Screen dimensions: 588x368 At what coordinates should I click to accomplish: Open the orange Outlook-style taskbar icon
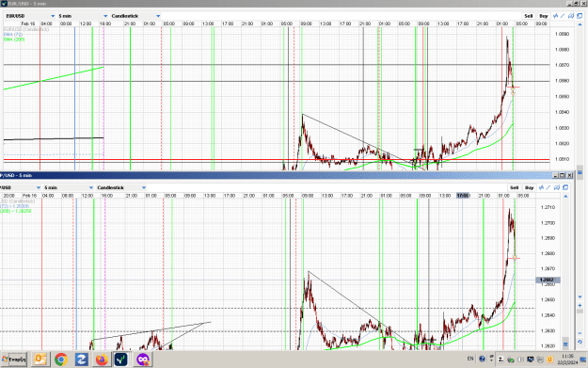pos(40,360)
